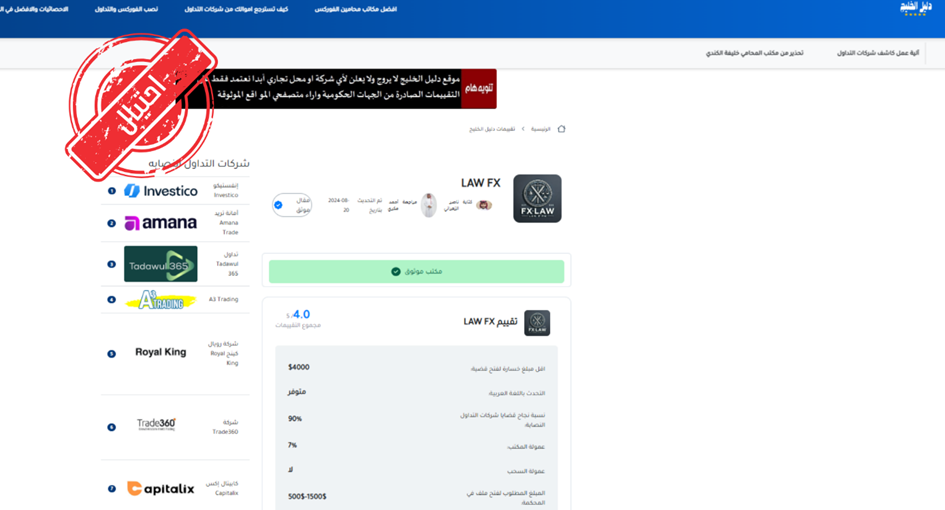Click the 2024-08-20 update date

click(339, 205)
